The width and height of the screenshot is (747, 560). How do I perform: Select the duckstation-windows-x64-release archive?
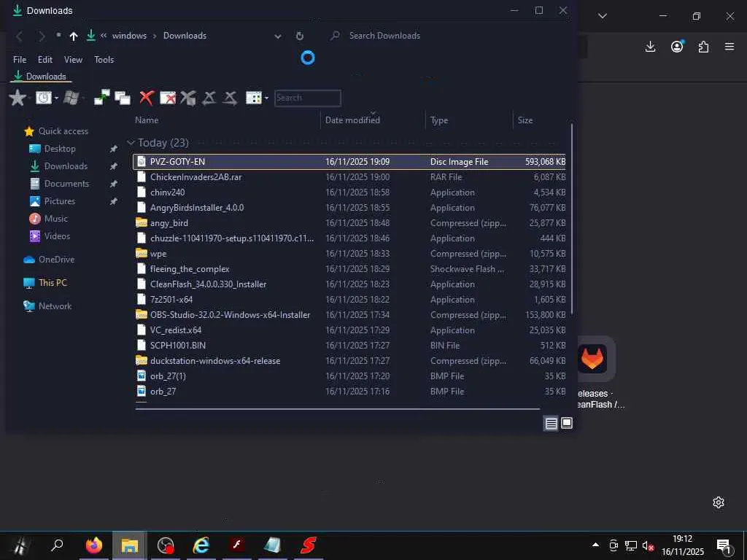349,360
